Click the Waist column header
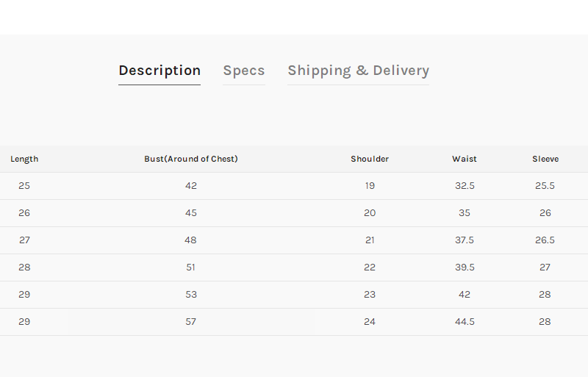The width and height of the screenshot is (588, 377). pos(465,159)
